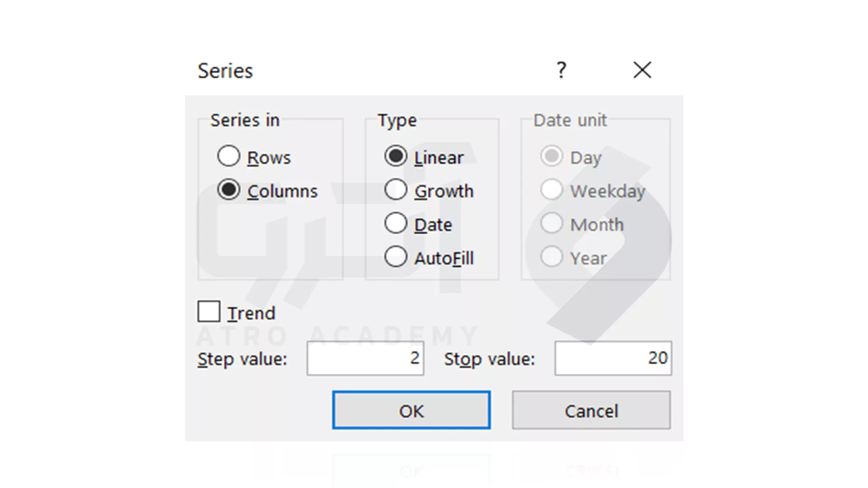Select the Day date unit option

552,156
